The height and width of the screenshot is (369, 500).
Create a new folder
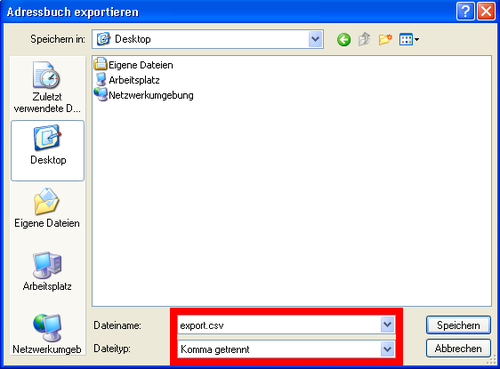point(385,40)
